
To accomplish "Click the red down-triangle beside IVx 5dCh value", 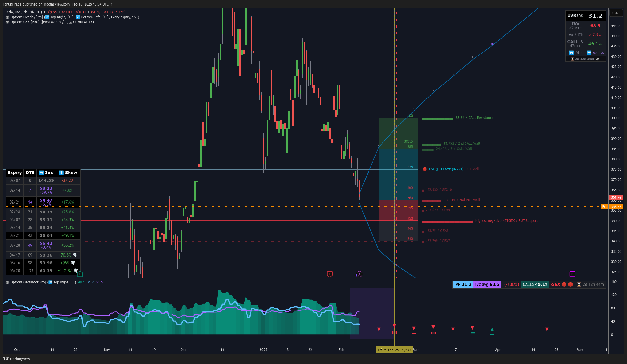I will pyautogui.click(x=590, y=35).
